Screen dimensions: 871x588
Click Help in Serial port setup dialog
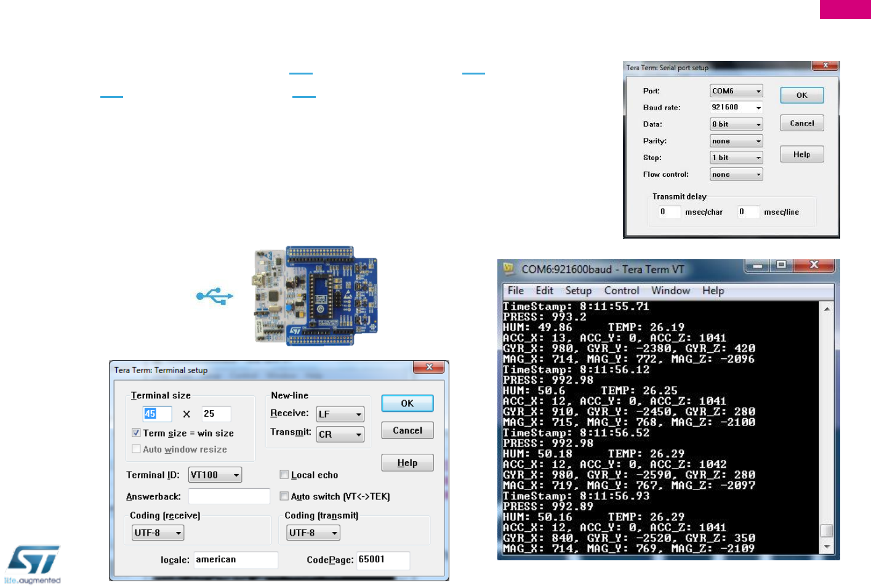[x=802, y=155]
